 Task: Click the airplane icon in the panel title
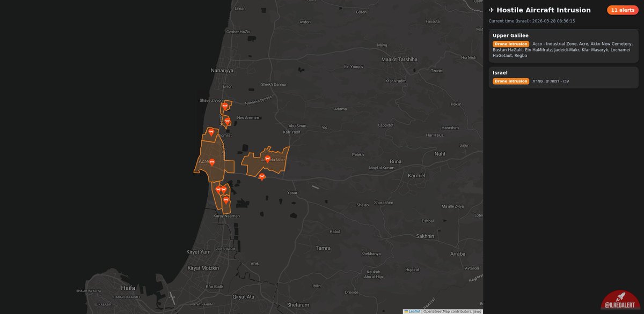[x=491, y=10]
